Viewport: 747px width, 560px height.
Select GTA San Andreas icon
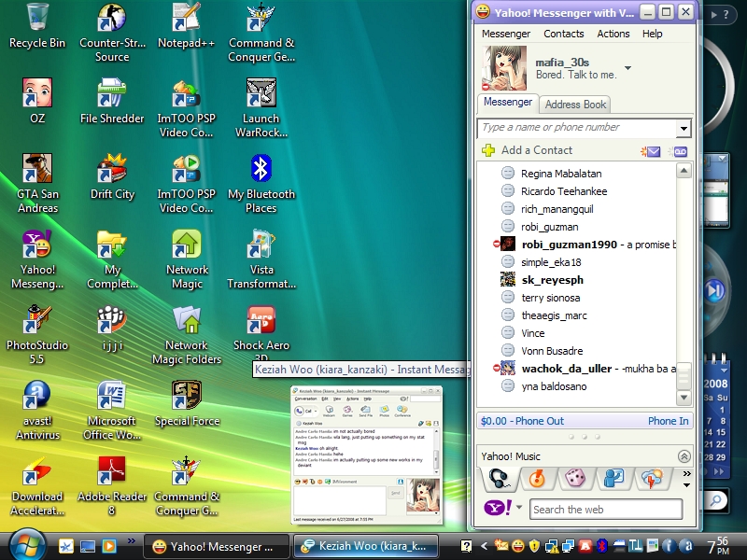(37, 169)
